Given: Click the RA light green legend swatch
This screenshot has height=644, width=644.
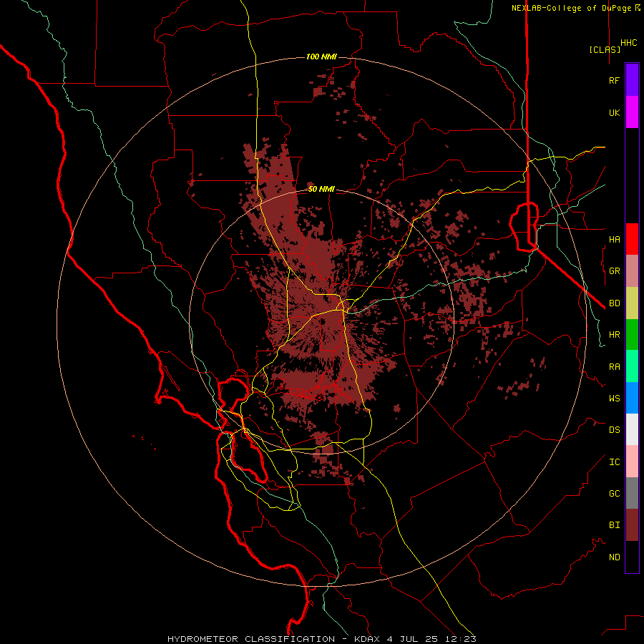Looking at the screenshot, I should tap(632, 366).
